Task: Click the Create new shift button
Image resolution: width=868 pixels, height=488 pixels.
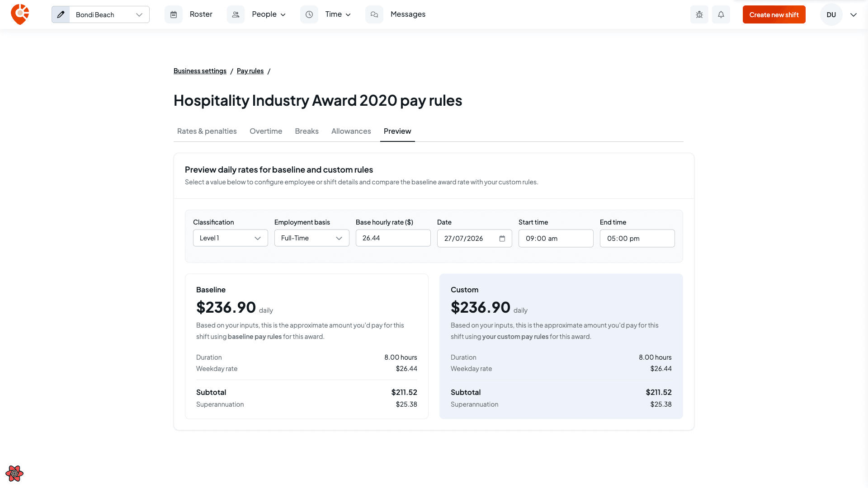Action: pos(774,14)
